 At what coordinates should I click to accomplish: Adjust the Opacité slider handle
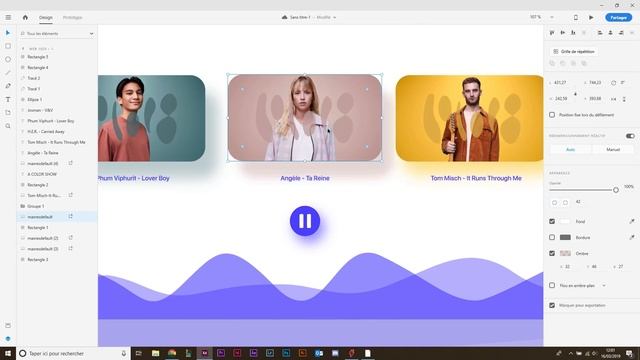[x=616, y=190]
